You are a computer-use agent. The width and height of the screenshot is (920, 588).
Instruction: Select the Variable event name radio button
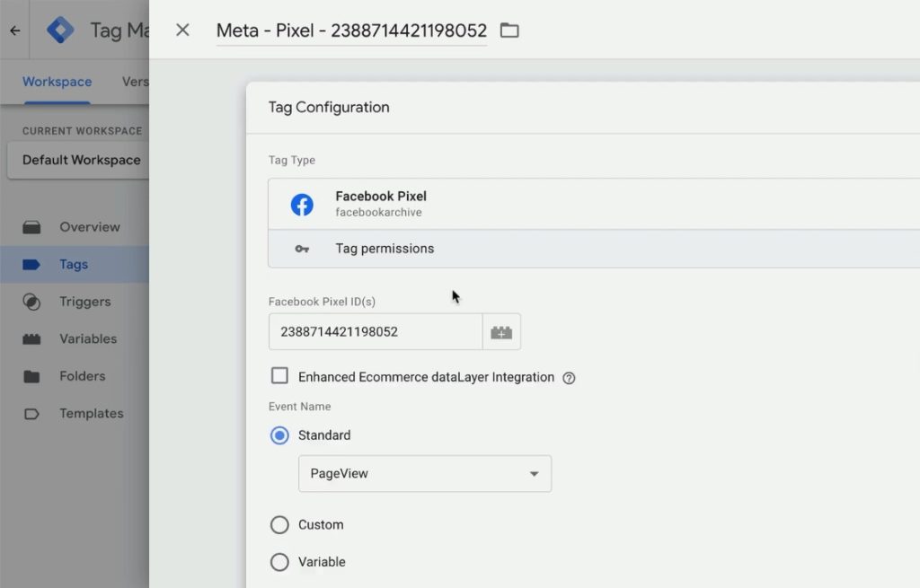279,562
